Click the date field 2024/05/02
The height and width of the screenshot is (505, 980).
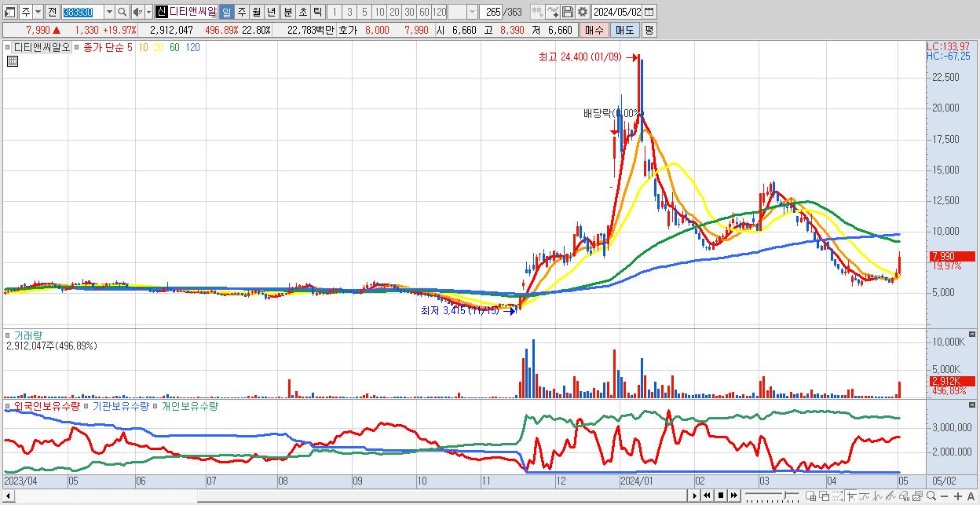click(x=617, y=12)
